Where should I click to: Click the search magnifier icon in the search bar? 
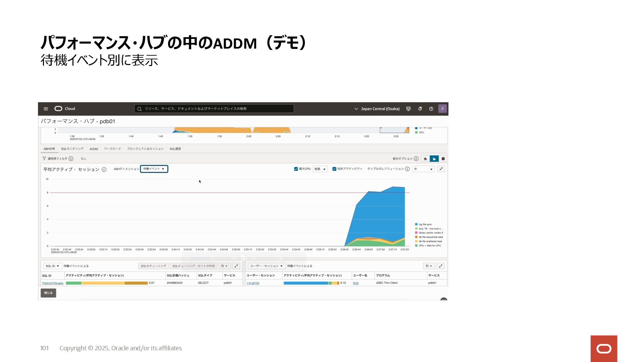pyautogui.click(x=139, y=109)
